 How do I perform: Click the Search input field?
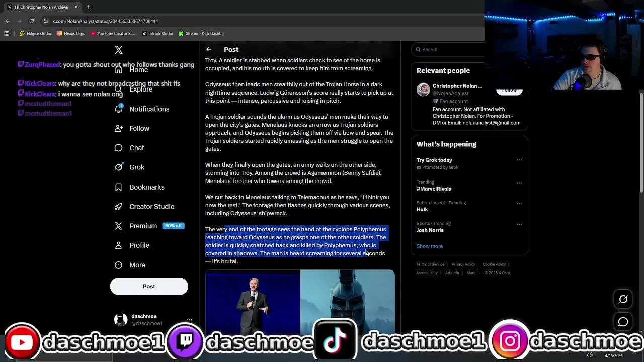click(449, 49)
